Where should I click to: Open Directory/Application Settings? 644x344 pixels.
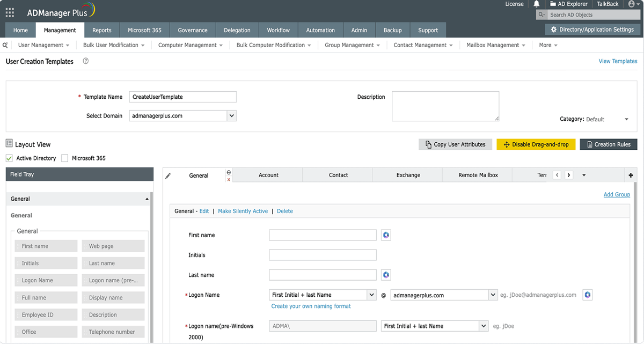coord(592,30)
